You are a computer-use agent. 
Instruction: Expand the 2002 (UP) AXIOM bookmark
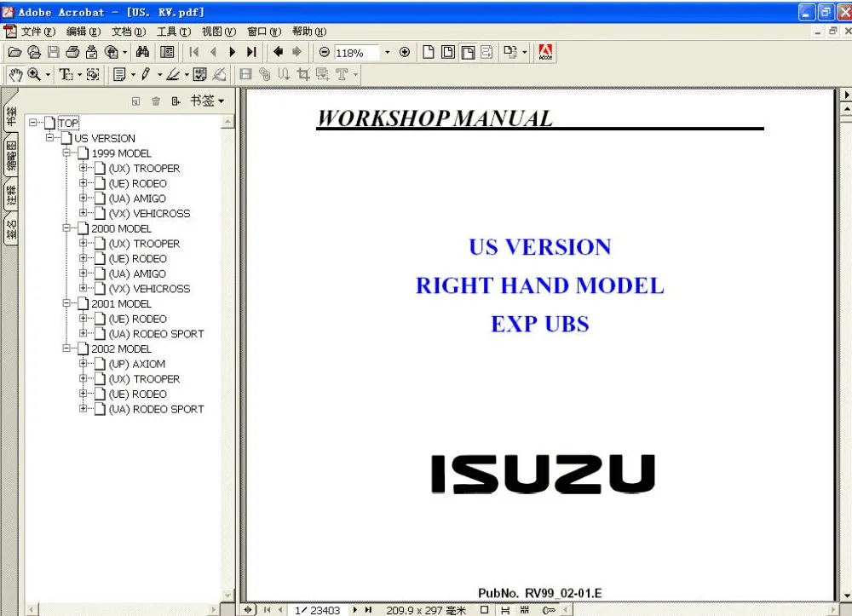coord(83,364)
